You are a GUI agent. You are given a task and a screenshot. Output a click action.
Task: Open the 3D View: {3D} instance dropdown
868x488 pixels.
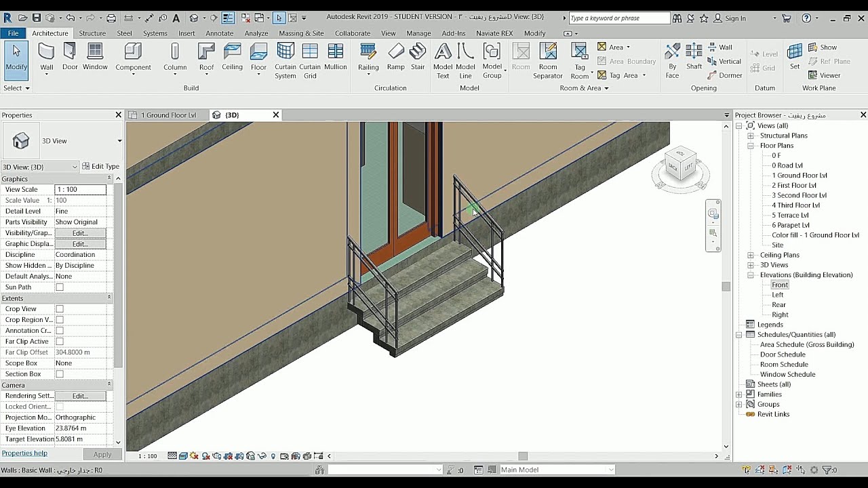[40, 167]
